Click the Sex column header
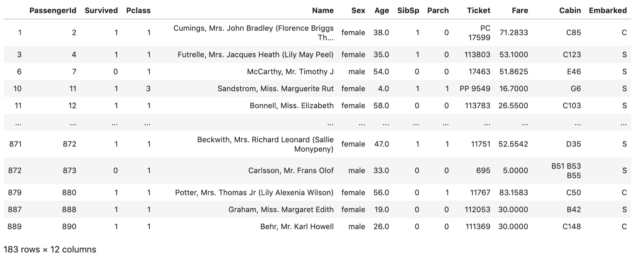 pos(358,10)
